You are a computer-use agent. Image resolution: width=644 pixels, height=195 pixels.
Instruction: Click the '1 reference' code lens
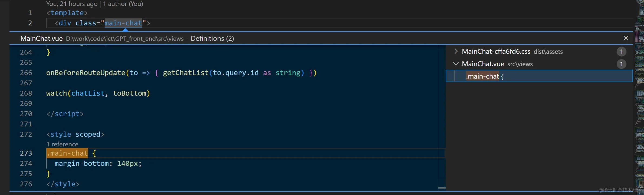(62, 144)
